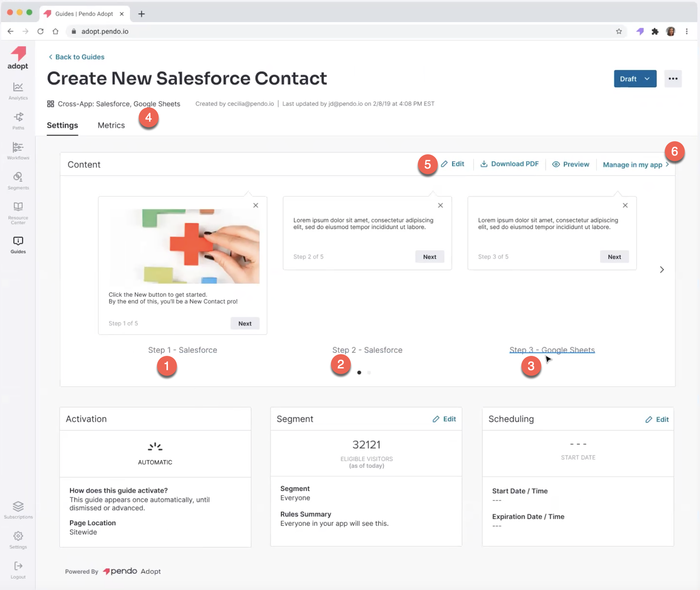Show next steps with the right chevron
700x590 pixels.
pyautogui.click(x=662, y=270)
